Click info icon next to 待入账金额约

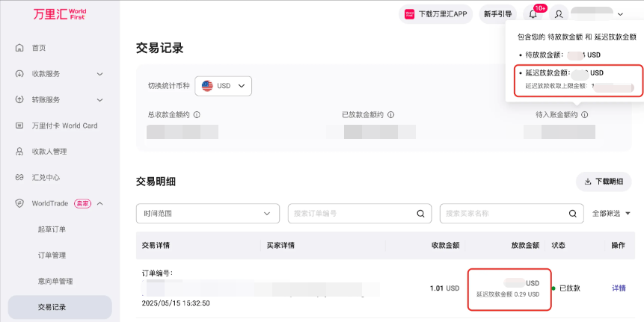coord(584,115)
